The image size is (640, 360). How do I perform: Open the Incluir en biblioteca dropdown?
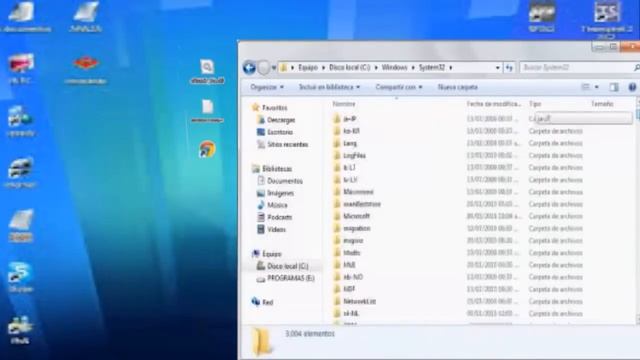pyautogui.click(x=329, y=87)
